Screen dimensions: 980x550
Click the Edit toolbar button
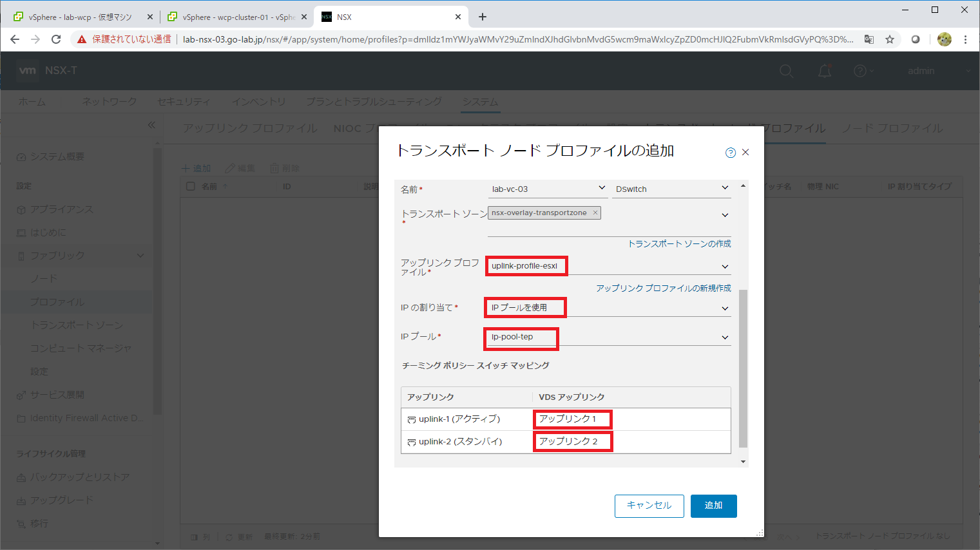pos(240,168)
